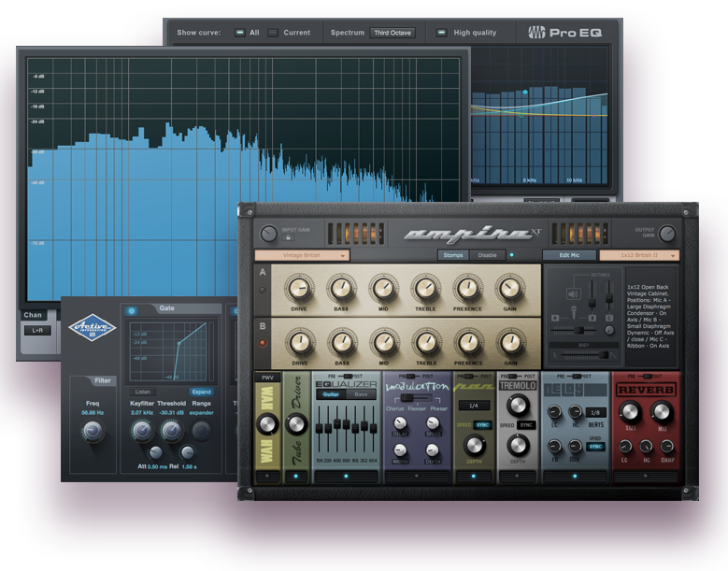Click the Reverb Size knob
Image resolution: width=728 pixels, height=571 pixels.
coord(630,412)
